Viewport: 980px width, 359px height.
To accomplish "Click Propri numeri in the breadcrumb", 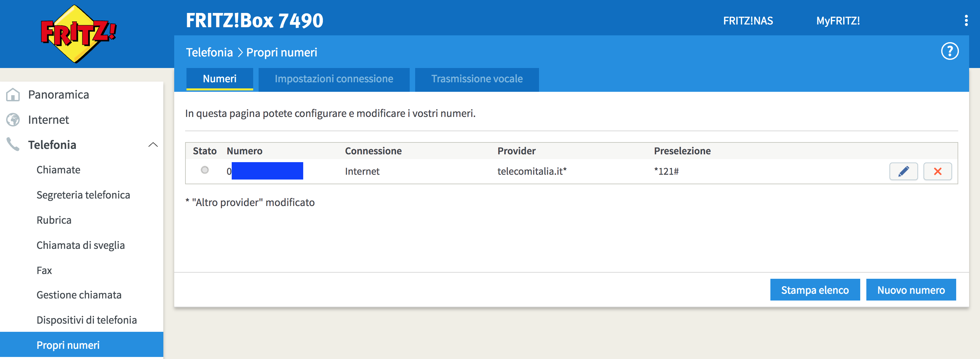I will coord(281,52).
